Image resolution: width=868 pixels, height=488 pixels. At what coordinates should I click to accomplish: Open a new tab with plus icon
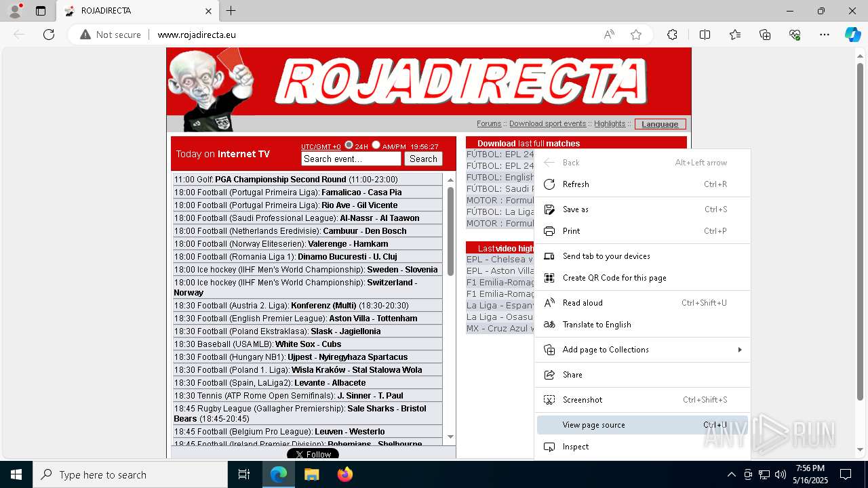[231, 11]
